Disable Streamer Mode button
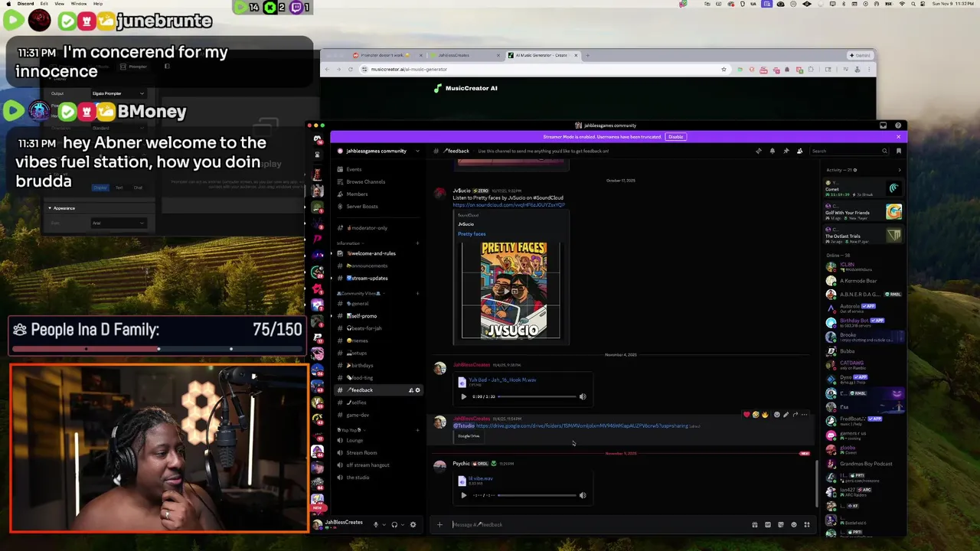 (x=675, y=137)
